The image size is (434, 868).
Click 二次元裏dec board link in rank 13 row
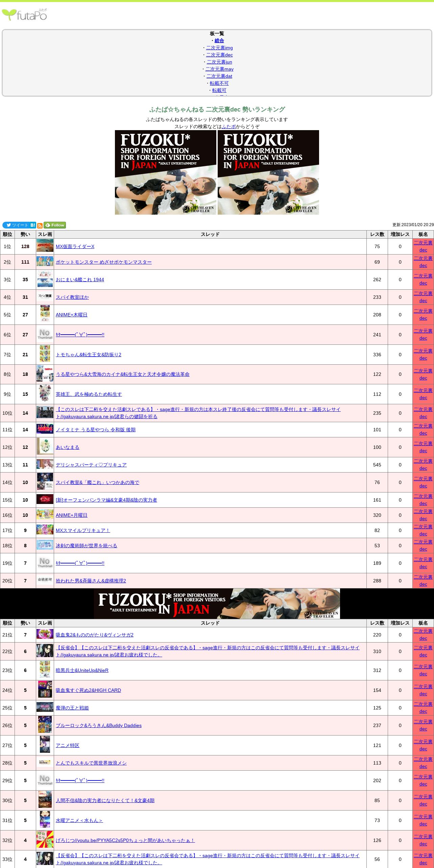[423, 465]
